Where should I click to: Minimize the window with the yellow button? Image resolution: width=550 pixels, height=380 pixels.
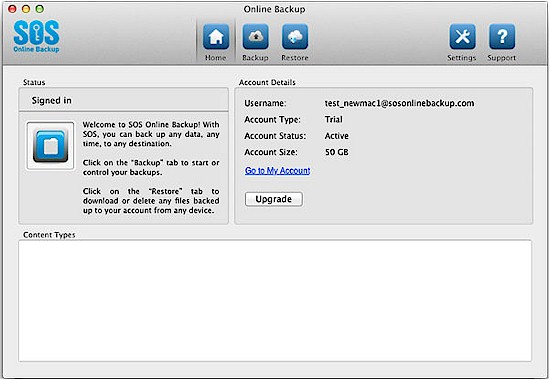26,9
